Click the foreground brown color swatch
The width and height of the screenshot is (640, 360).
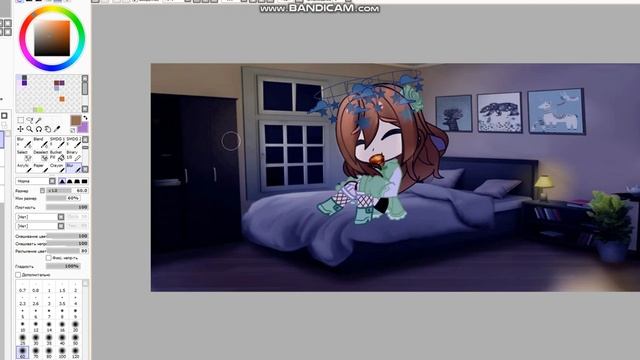pyautogui.click(x=76, y=120)
